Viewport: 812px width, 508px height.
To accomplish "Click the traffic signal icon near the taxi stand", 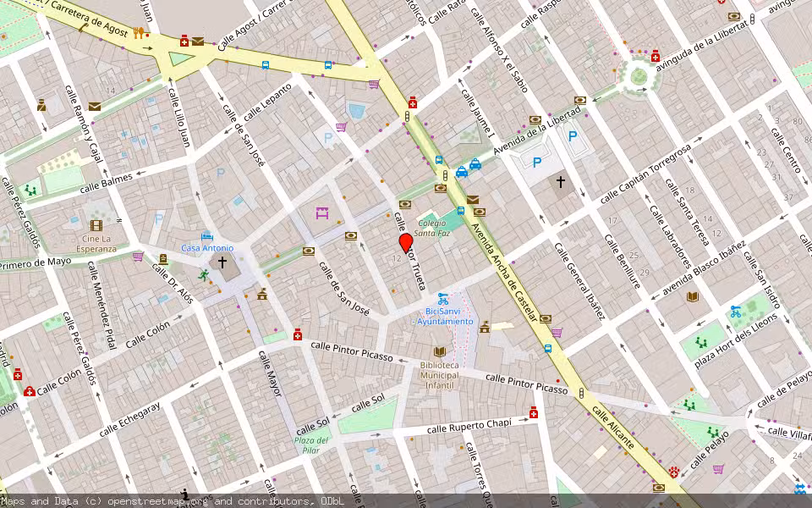I will pyautogui.click(x=445, y=175).
